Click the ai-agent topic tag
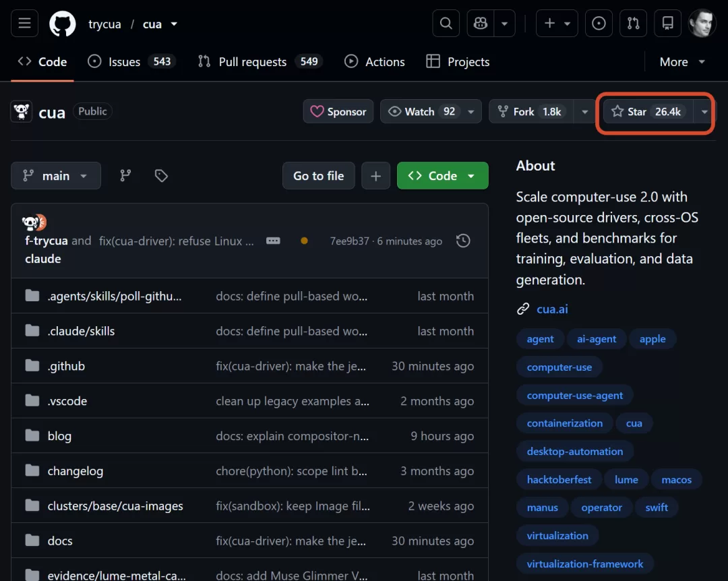The height and width of the screenshot is (581, 728). [x=596, y=339]
